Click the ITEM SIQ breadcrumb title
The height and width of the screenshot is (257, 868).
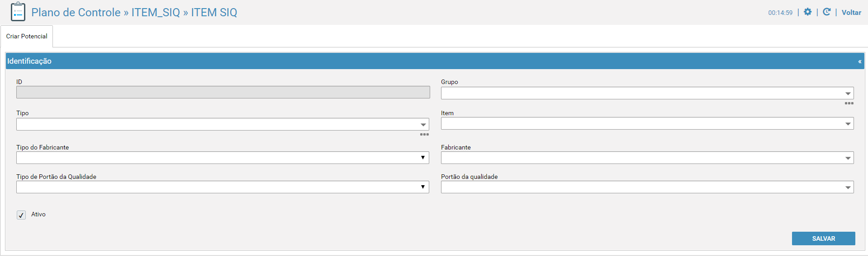click(214, 12)
